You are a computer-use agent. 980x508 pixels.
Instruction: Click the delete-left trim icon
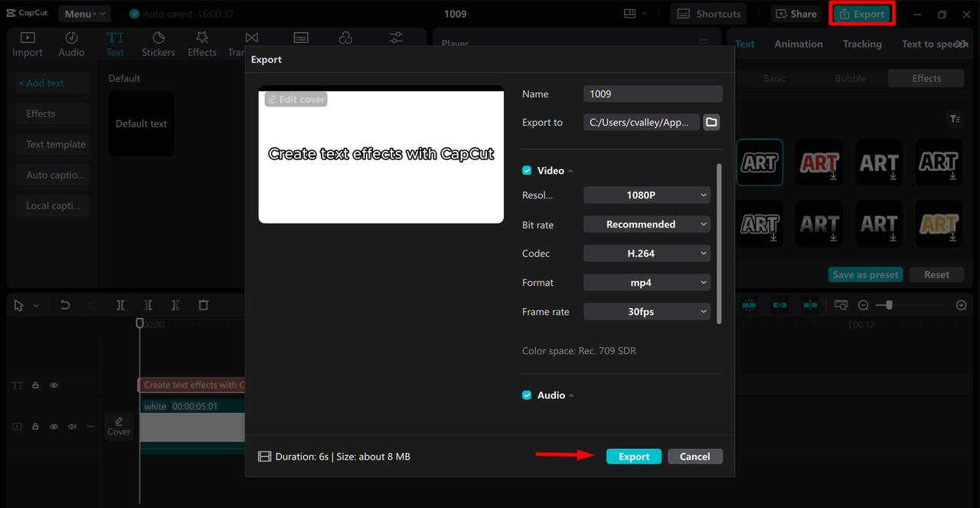148,305
